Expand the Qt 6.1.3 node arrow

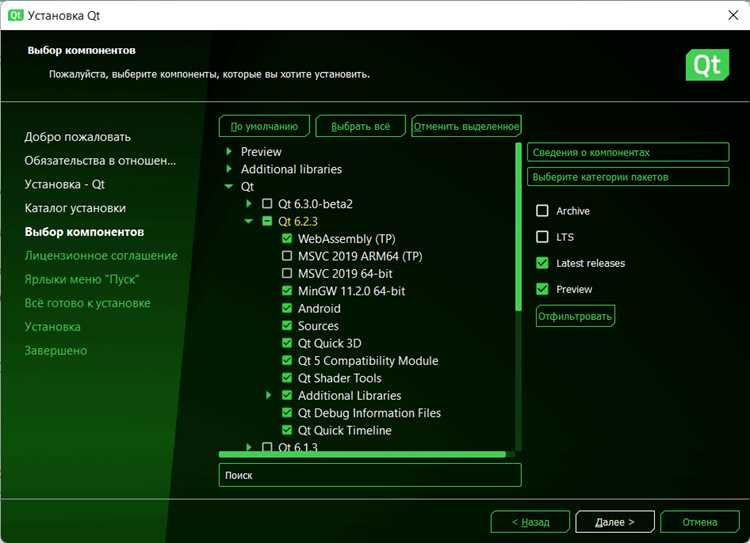[249, 447]
